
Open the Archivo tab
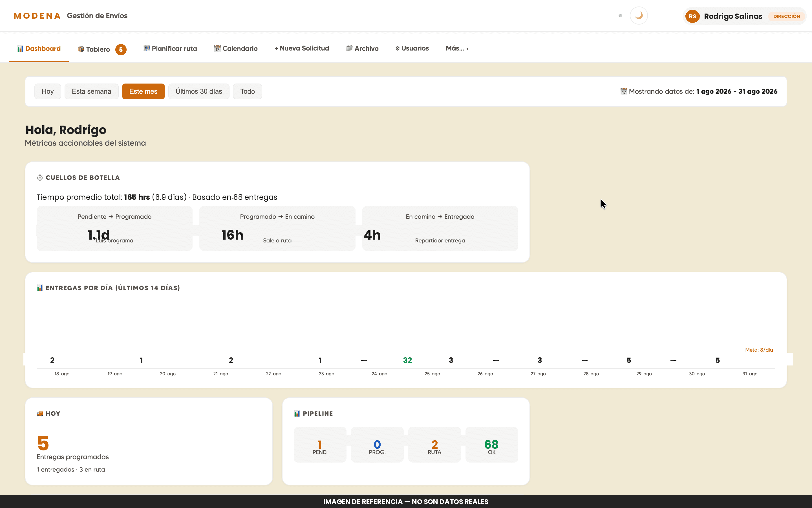coord(362,48)
